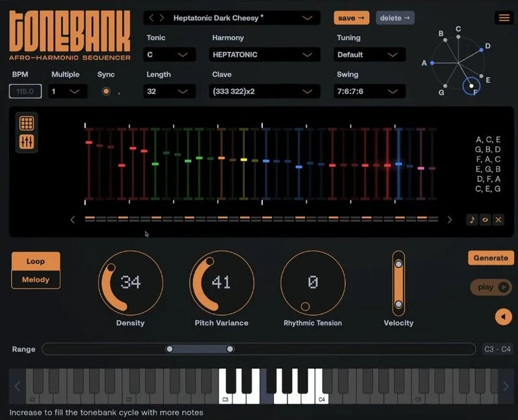Select note C on the tone circle
The width and height of the screenshot is (518, 420).
click(458, 37)
